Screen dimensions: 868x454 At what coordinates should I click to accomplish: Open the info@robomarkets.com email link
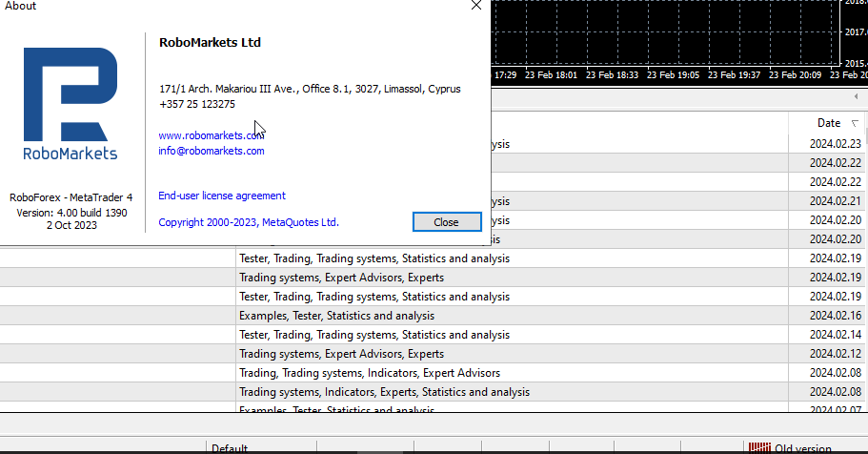point(211,151)
